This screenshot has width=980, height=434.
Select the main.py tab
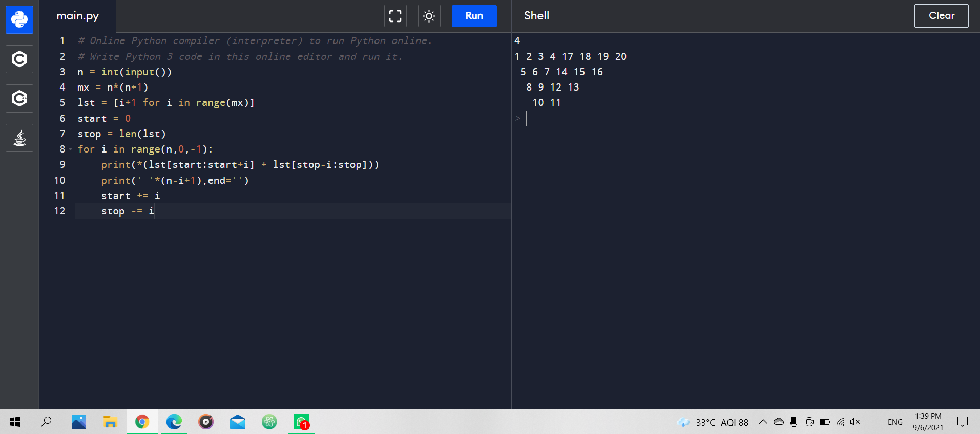(x=77, y=16)
